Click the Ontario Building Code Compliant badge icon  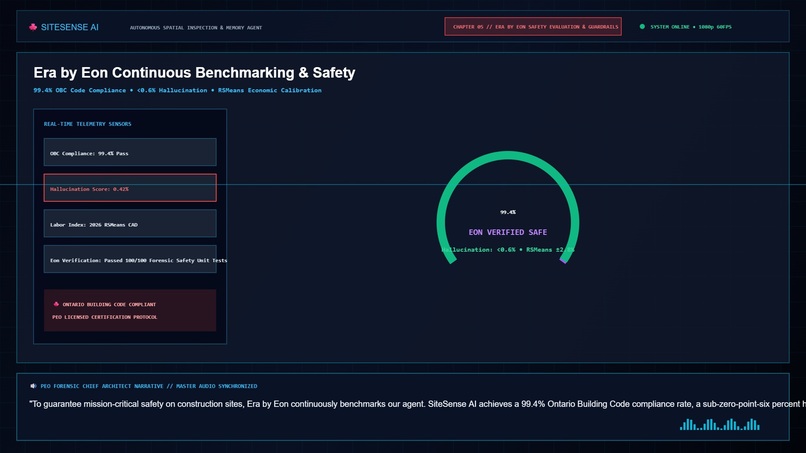point(56,304)
